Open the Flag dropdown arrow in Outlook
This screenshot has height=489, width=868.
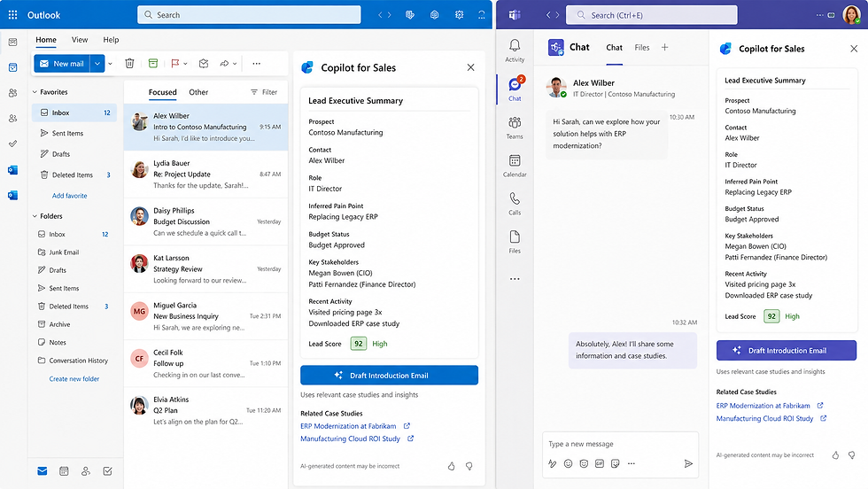tap(185, 64)
